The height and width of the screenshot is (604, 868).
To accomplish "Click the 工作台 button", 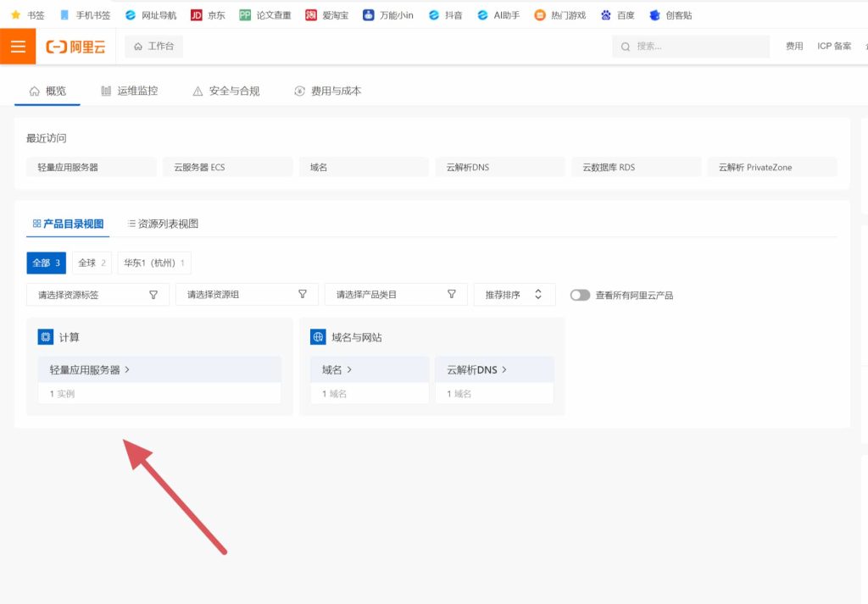I will (x=153, y=47).
